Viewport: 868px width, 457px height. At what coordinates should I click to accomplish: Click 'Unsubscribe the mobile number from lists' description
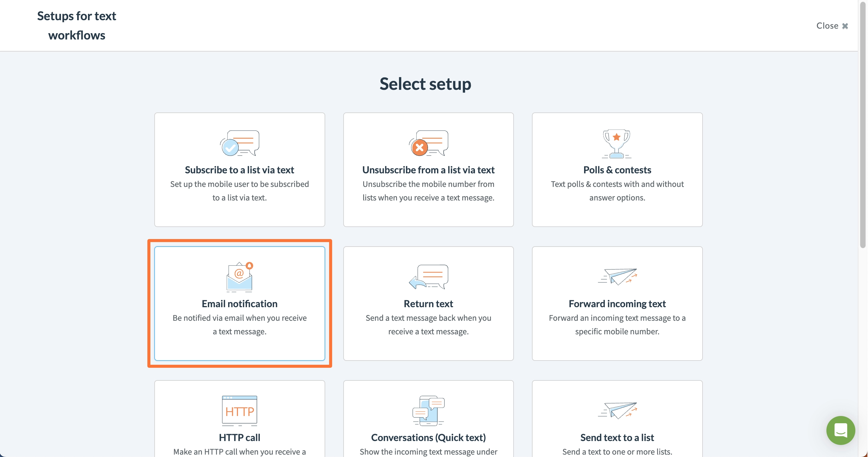(x=428, y=191)
